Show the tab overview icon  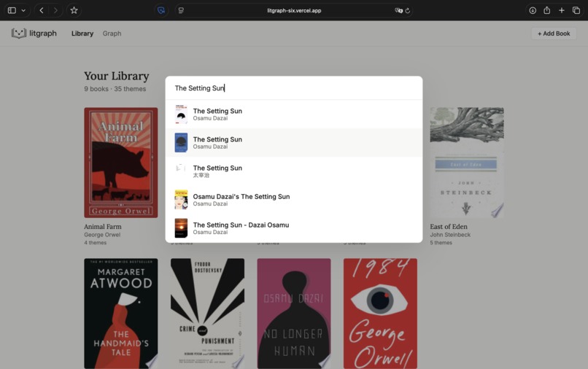point(576,10)
